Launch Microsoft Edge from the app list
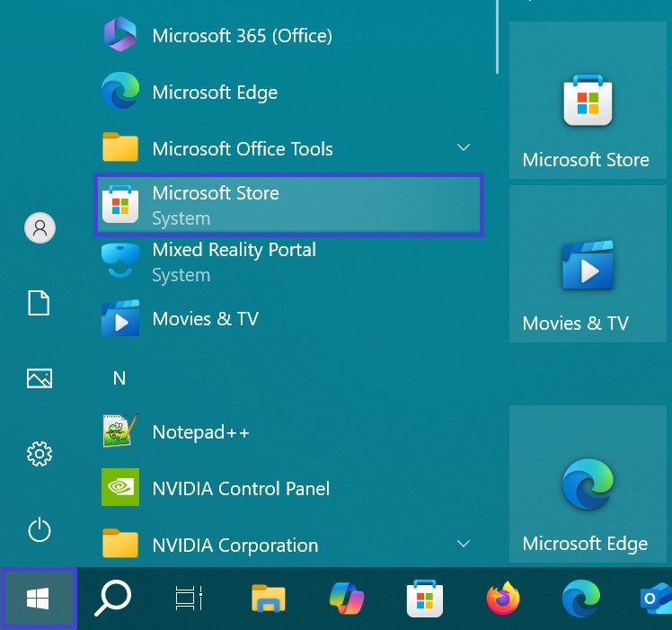Screen dimensions: 672x630 coord(289,93)
